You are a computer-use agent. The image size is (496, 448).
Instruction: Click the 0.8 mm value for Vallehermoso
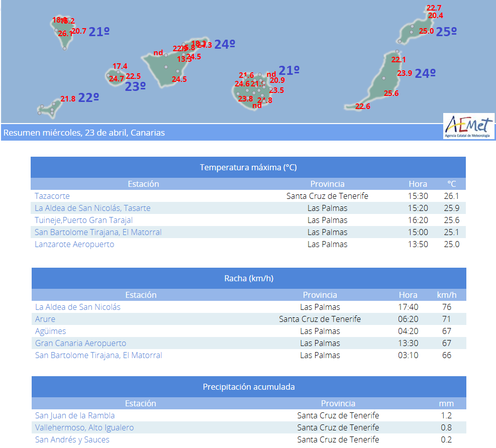click(446, 427)
